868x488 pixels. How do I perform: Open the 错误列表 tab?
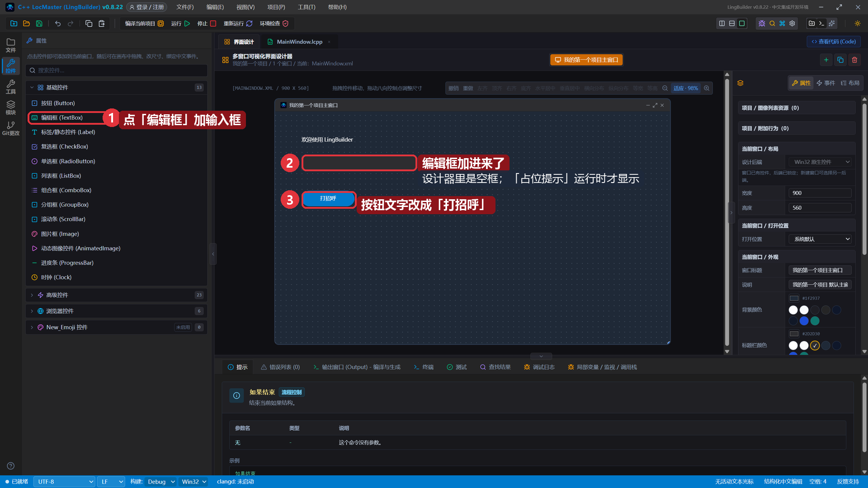pos(280,367)
